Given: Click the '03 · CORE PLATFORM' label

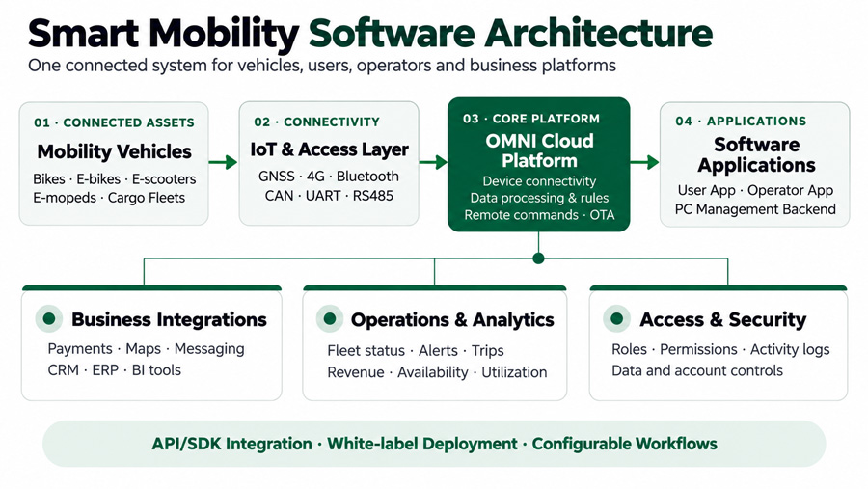Looking at the screenshot, I should tap(531, 119).
